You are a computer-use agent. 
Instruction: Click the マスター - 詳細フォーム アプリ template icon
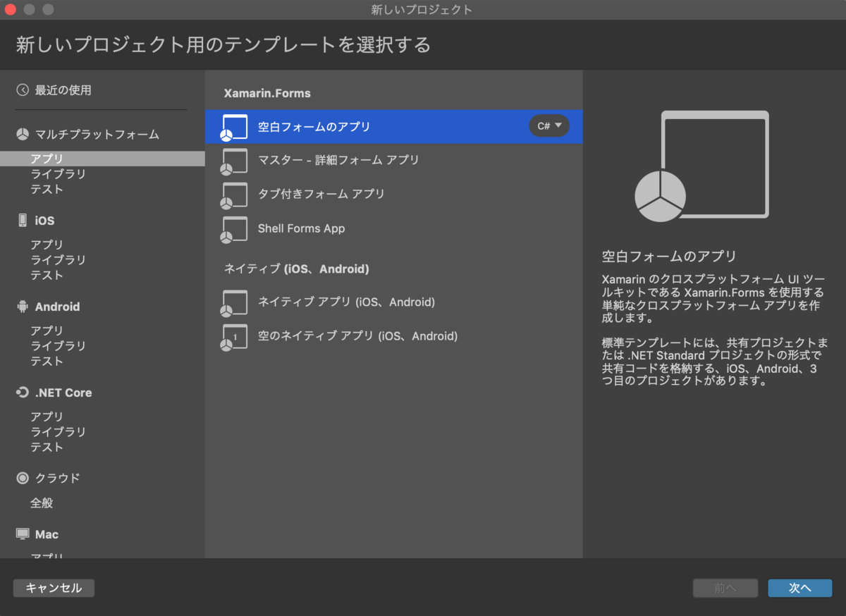pyautogui.click(x=233, y=161)
